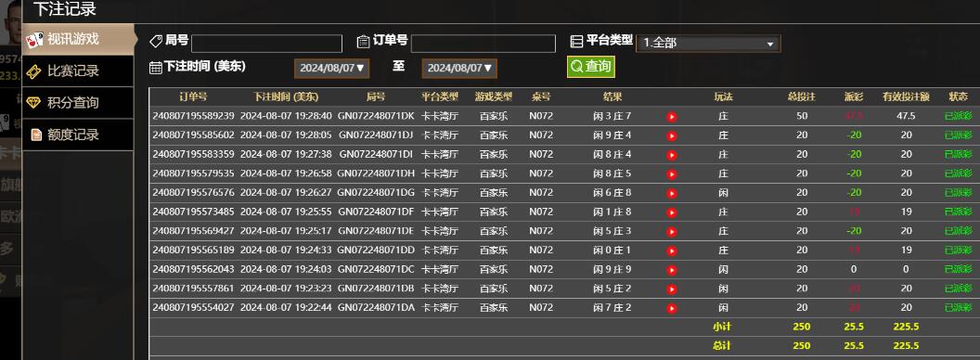Select order number 240807195562043
The width and height of the screenshot is (980, 360).
pyautogui.click(x=193, y=269)
